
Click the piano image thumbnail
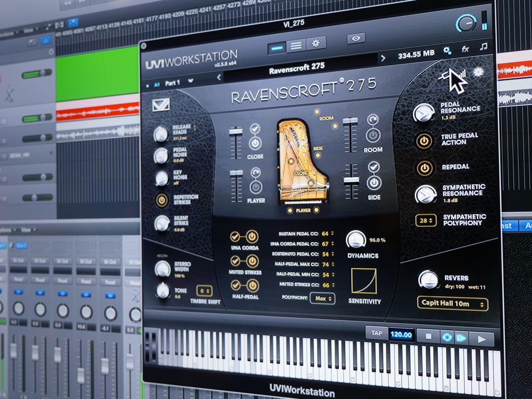[302, 161]
